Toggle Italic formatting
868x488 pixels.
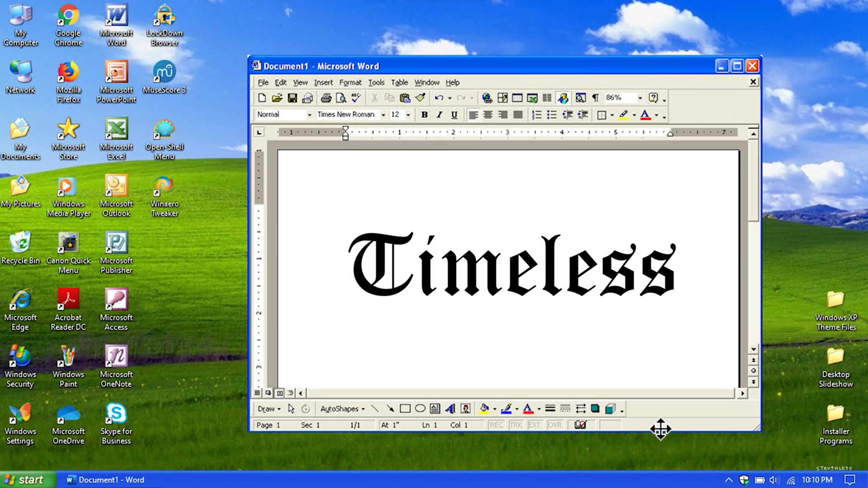coord(439,115)
